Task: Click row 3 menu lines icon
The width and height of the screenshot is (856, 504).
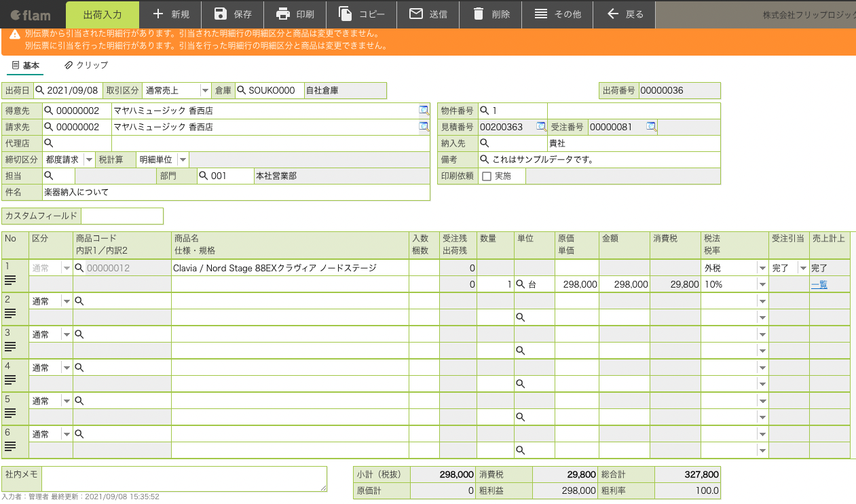Action: point(10,346)
